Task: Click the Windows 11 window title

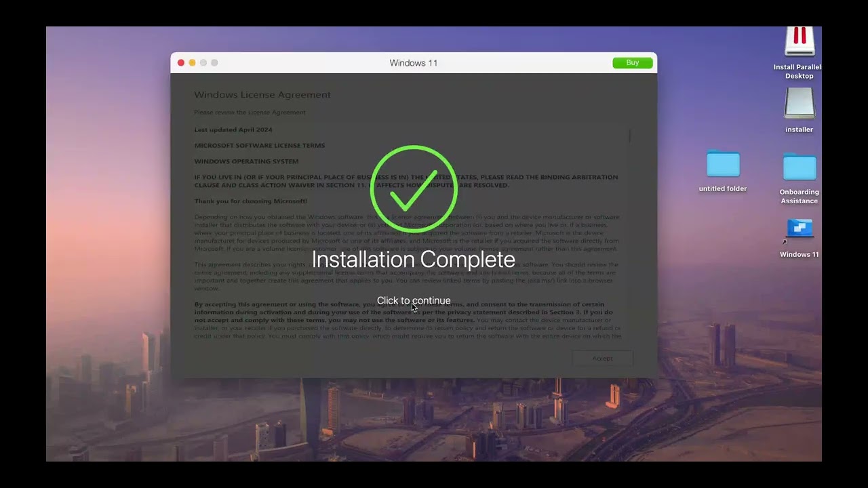Action: click(x=414, y=63)
